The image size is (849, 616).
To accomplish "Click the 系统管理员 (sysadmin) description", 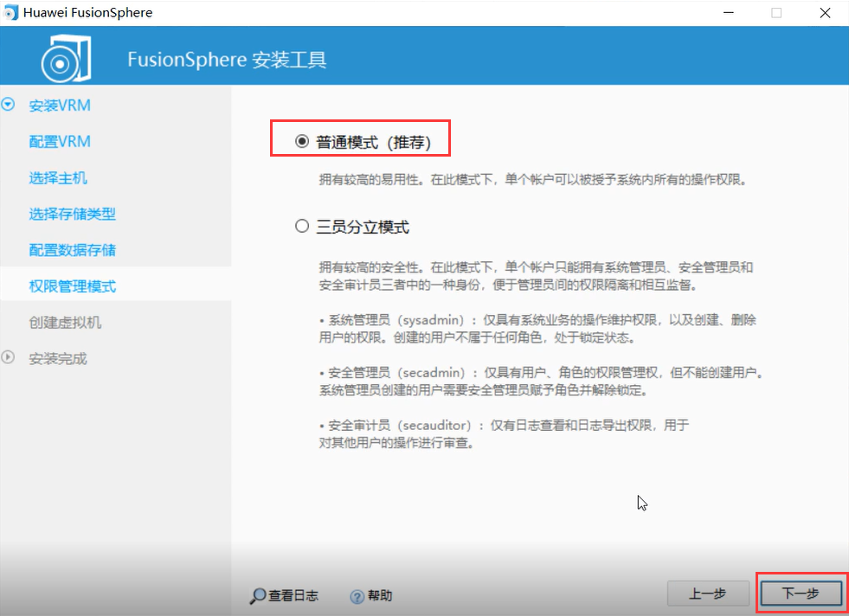I will tap(537, 329).
